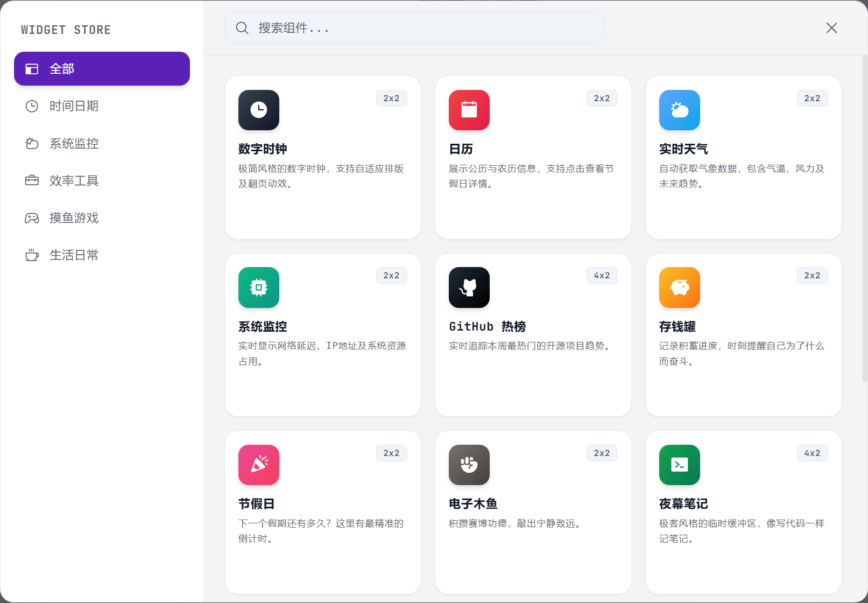This screenshot has width=868, height=603.
Task: Select the red 日历 calendar icon
Action: tap(469, 110)
